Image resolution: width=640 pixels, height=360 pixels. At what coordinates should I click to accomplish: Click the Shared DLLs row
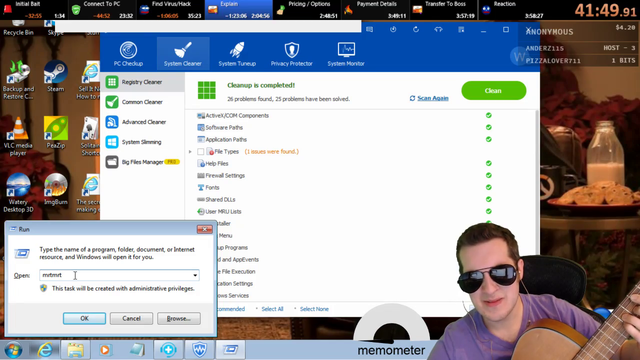pyautogui.click(x=361, y=200)
